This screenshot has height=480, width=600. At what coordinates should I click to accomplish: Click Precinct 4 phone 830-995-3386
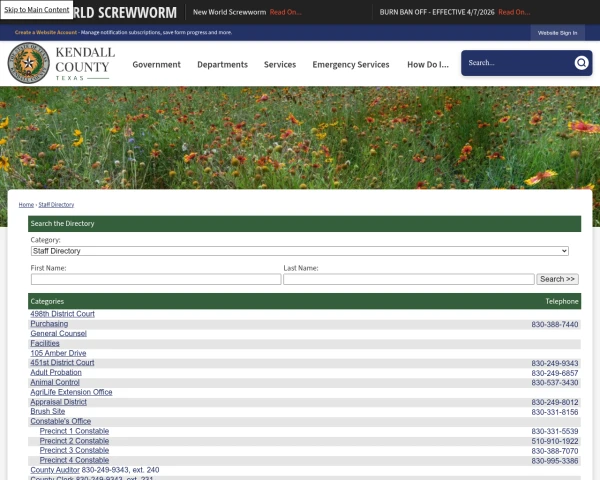(x=554, y=461)
